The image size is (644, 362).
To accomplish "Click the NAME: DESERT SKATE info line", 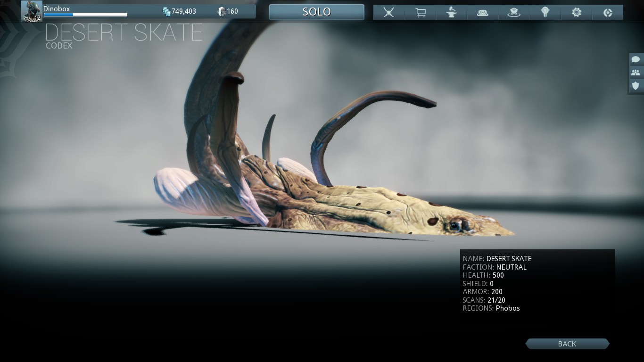I will click(497, 259).
